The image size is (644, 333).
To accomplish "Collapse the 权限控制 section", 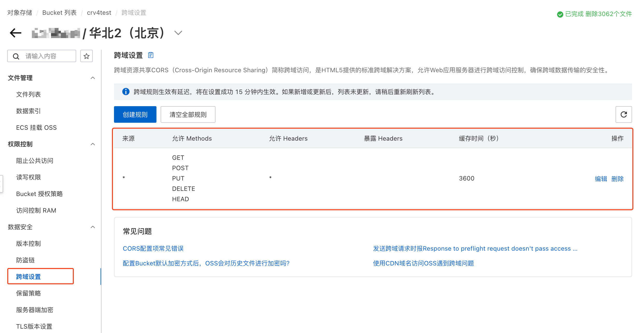I will tap(93, 144).
